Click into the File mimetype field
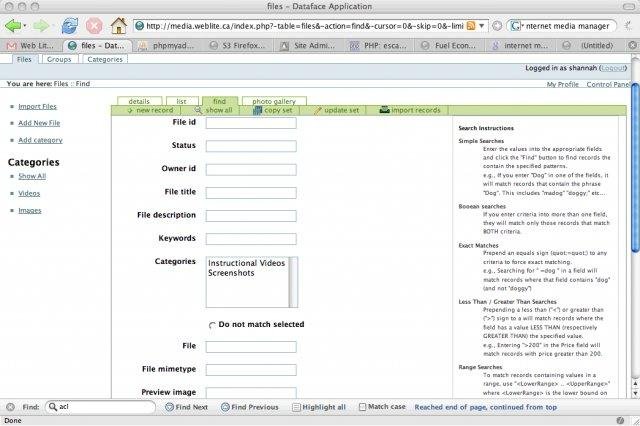The height and width of the screenshot is (426, 640). tap(251, 370)
